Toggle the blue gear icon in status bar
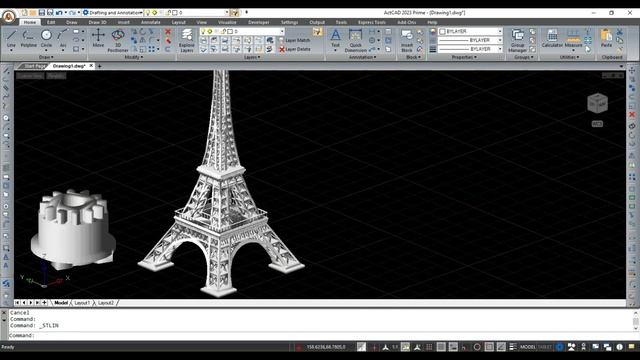Image resolution: width=640 pixels, height=360 pixels. 560,347
